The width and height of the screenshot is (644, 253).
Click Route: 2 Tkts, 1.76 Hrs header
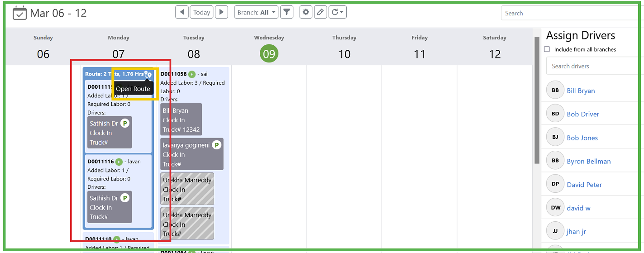tap(114, 74)
